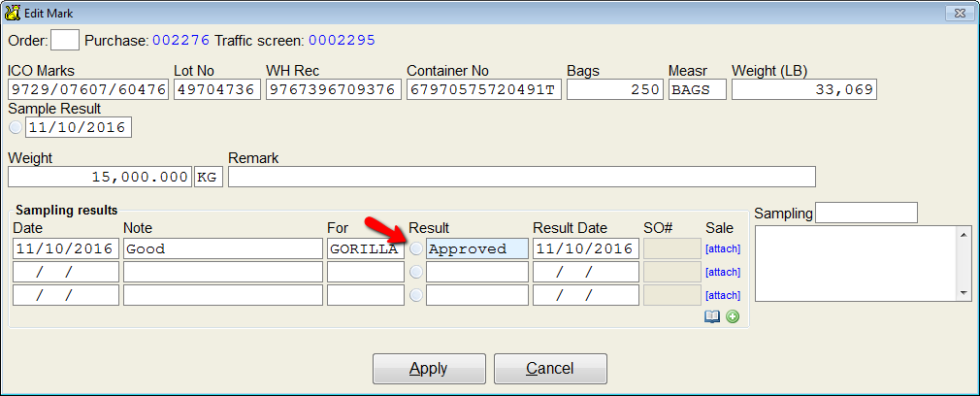Image resolution: width=980 pixels, height=396 pixels.
Task: Click Bags field showing 250
Action: click(615, 89)
